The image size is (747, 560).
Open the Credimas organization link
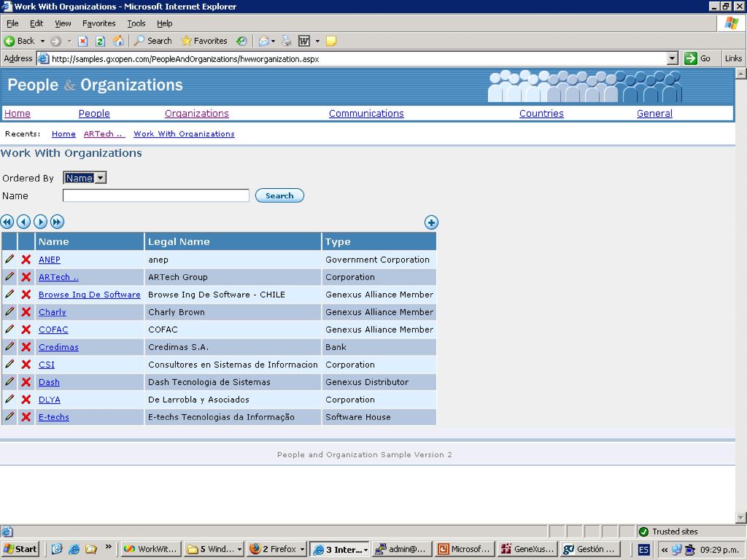click(58, 347)
